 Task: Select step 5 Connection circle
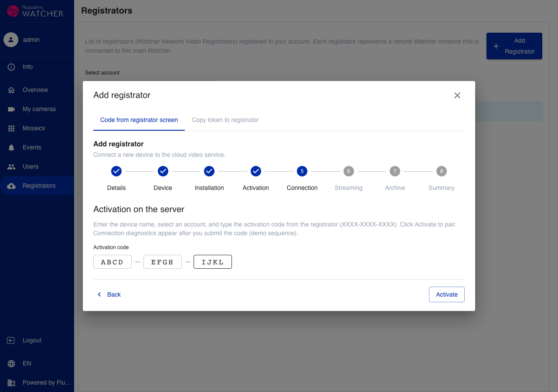pos(302,171)
